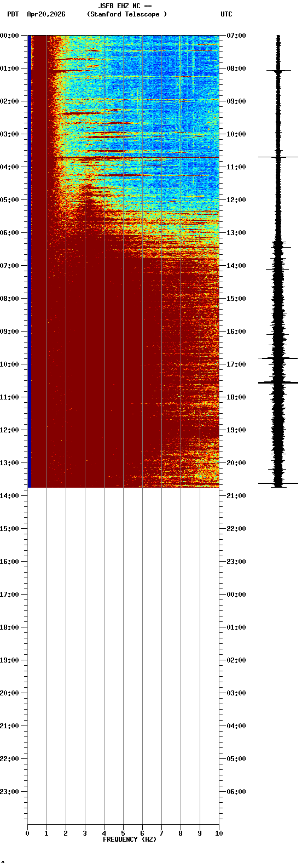Click the 05:00 PDT time label
Viewport: 302px width, 868px height.
(9, 200)
